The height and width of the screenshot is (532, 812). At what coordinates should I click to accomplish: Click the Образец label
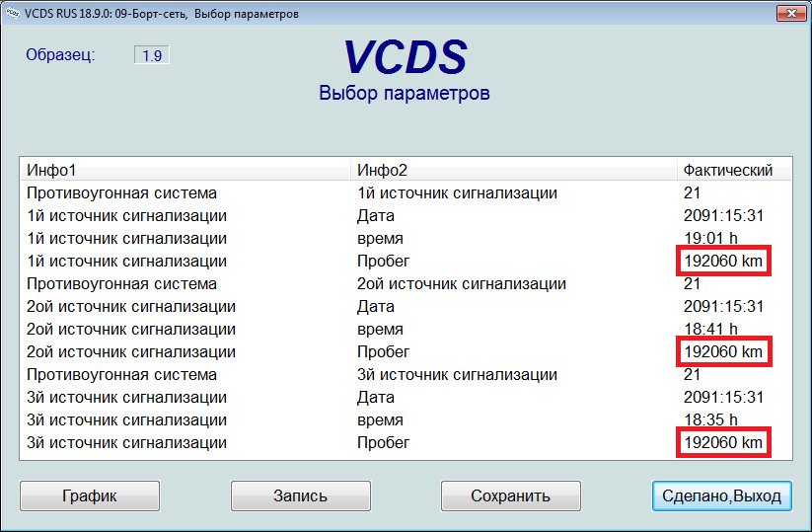coord(60,55)
